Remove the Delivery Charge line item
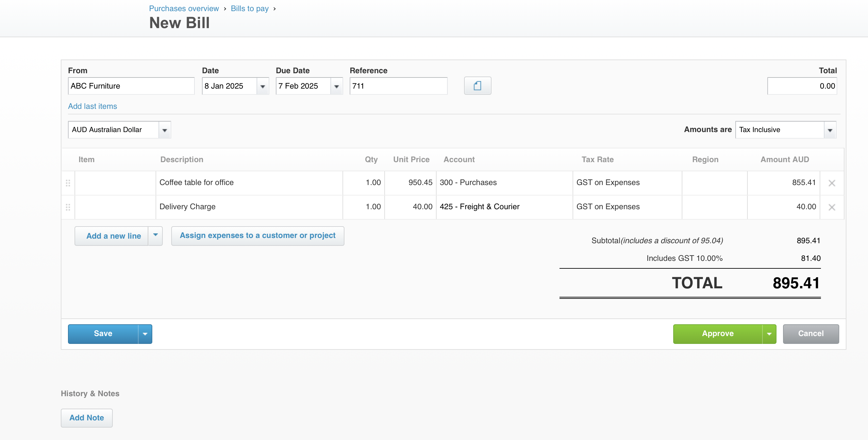Screen dimensions: 868x440 (831, 207)
